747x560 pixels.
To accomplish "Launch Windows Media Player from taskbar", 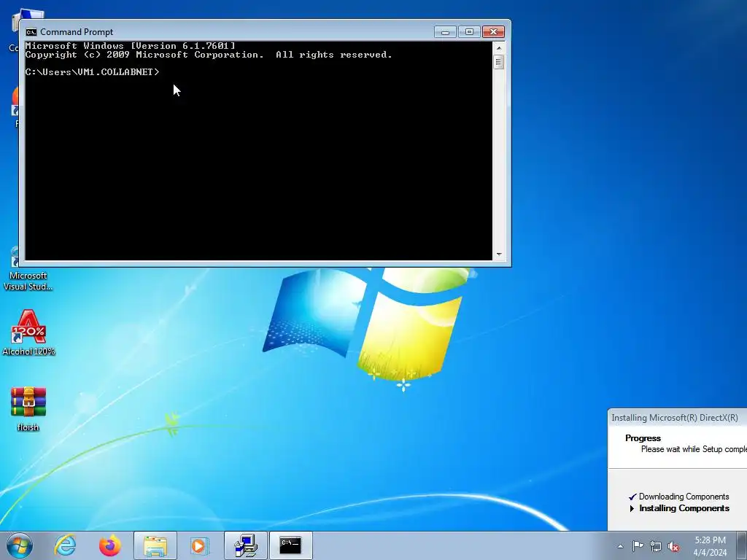I will coord(200,545).
